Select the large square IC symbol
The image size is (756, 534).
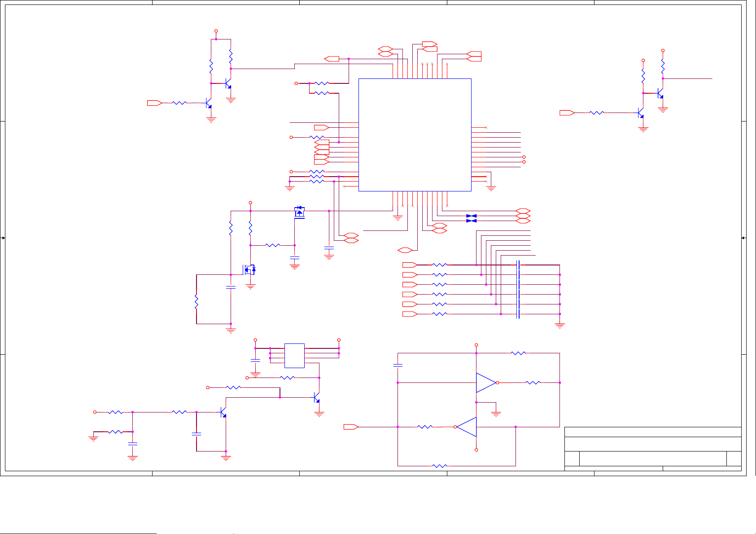415,135
